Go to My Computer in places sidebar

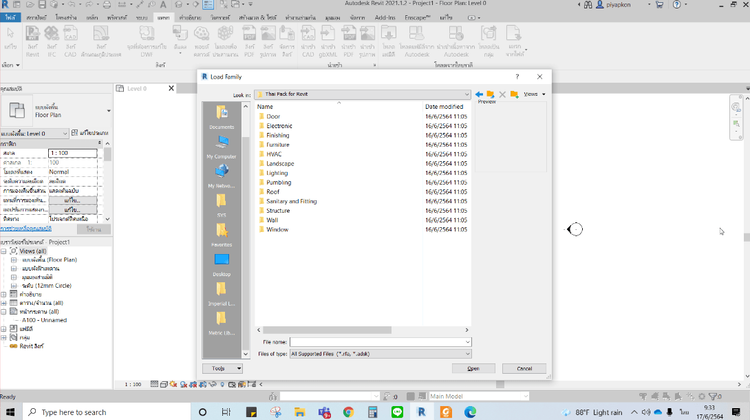pyautogui.click(x=221, y=147)
